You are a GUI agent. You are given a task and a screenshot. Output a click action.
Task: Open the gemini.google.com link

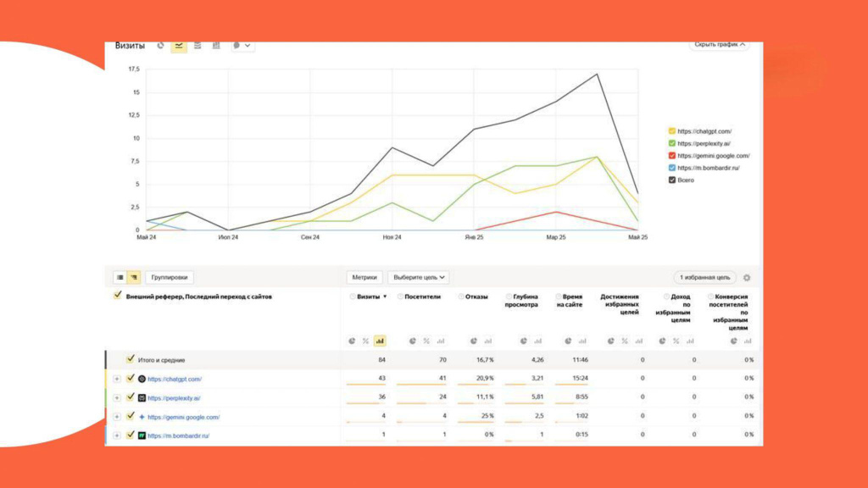point(183,417)
